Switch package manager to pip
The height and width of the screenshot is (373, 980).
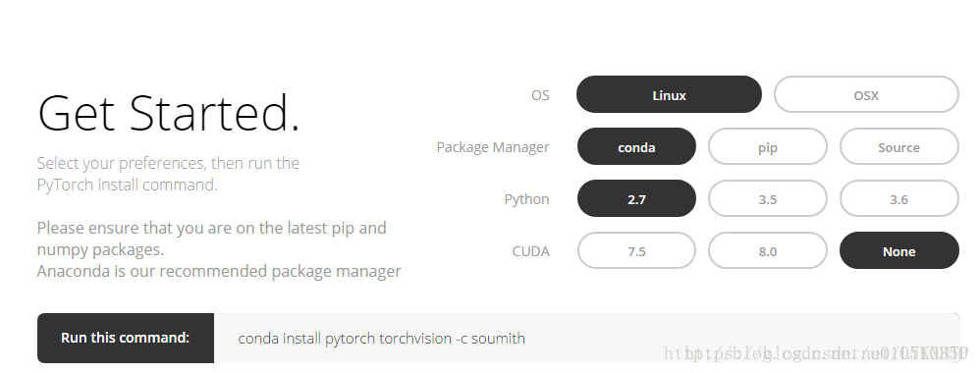coord(768,147)
